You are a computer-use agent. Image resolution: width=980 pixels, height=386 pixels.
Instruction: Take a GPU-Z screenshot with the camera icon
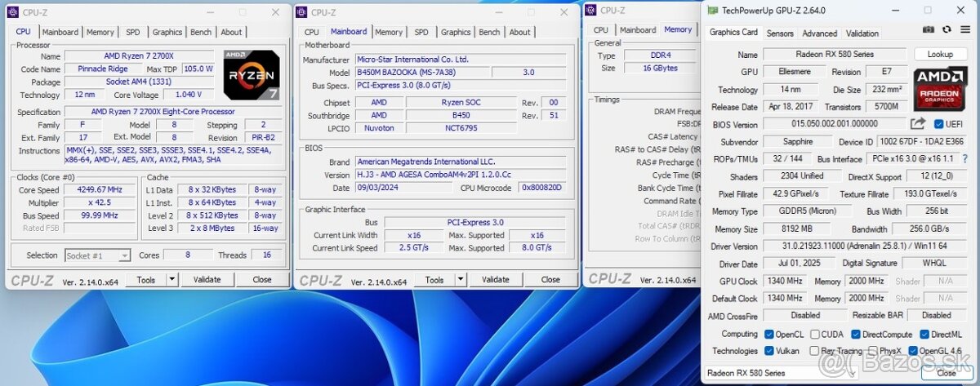pos(929,29)
